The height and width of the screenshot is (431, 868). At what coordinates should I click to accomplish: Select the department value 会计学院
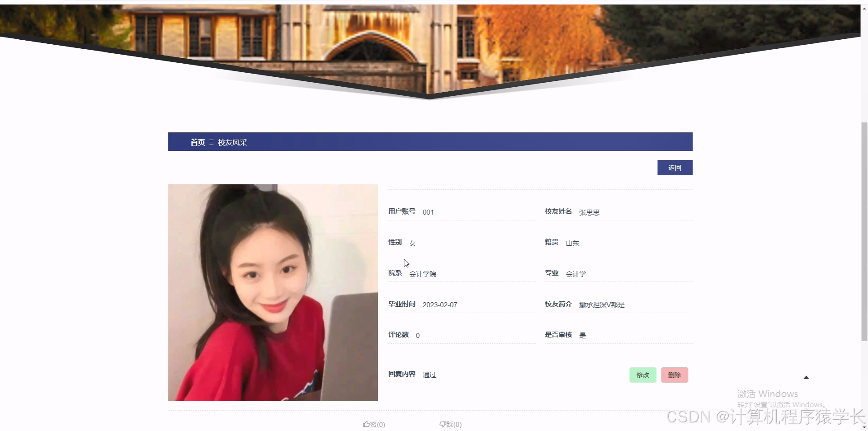[423, 274]
